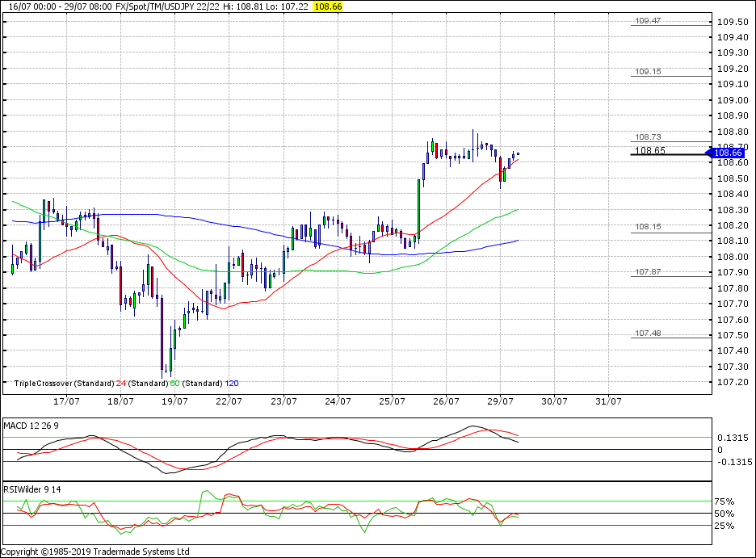Click the 108.73 level label
Image resolution: width=756 pixels, height=558 pixels.
pos(648,137)
